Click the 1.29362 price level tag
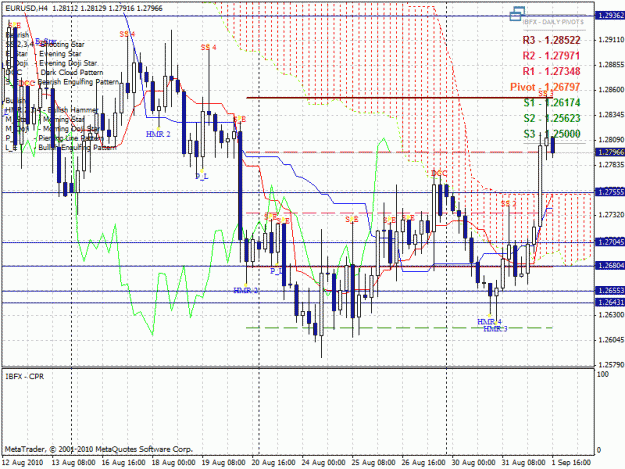 point(610,16)
